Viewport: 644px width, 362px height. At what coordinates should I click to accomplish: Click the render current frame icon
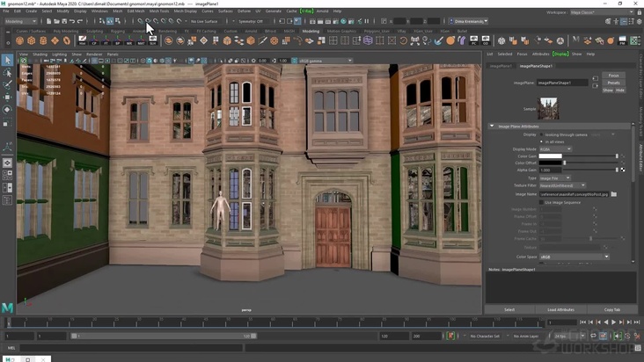(320, 21)
